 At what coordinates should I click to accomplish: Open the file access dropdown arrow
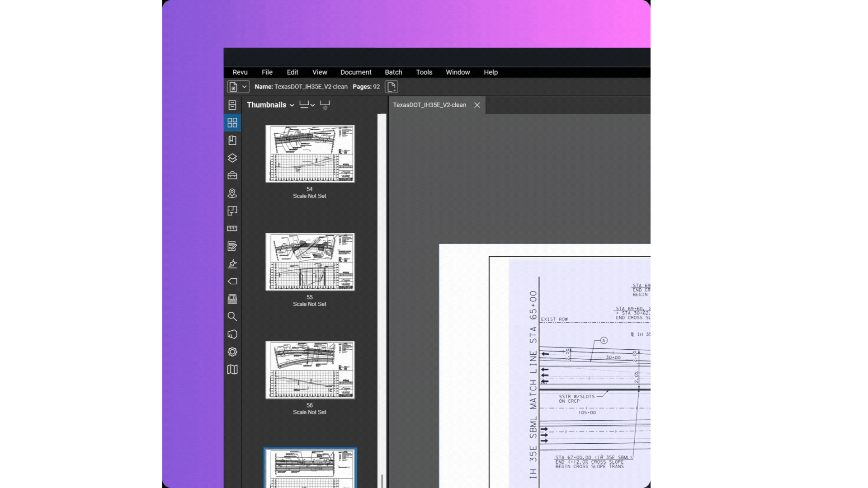[244, 87]
